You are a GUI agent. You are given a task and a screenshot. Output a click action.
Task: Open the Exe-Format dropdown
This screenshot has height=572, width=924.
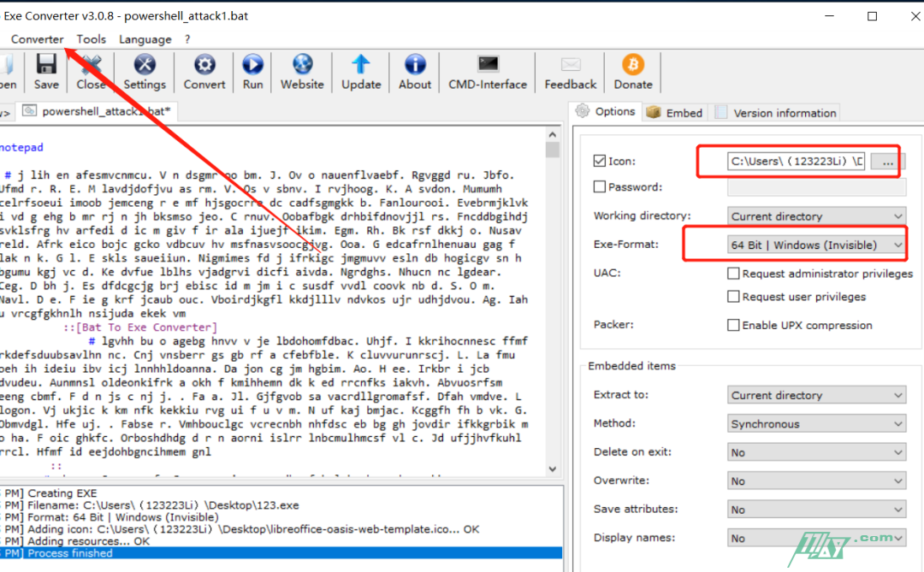pos(816,245)
